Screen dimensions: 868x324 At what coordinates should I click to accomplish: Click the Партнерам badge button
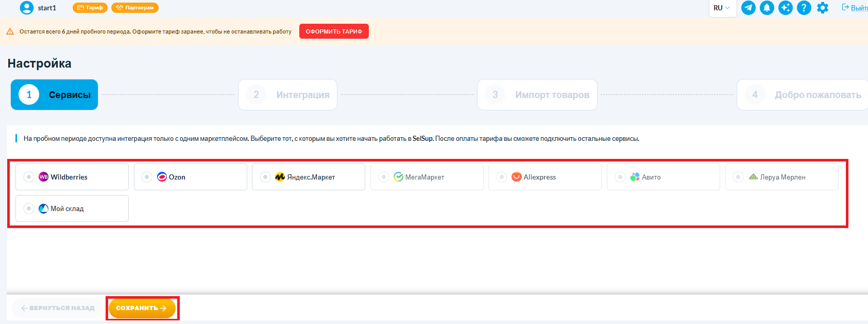click(x=135, y=8)
